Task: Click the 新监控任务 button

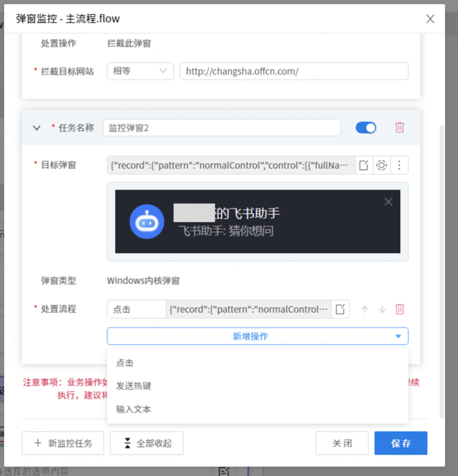Action: pos(63,443)
